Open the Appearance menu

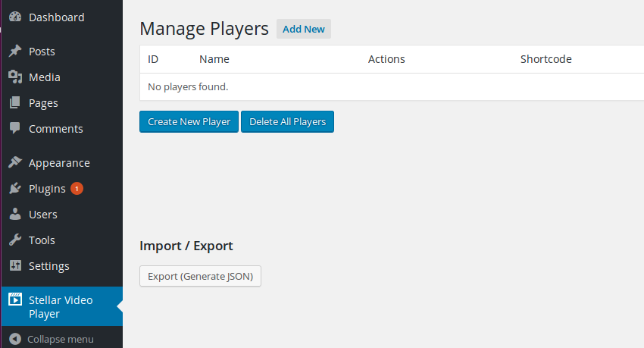(59, 163)
